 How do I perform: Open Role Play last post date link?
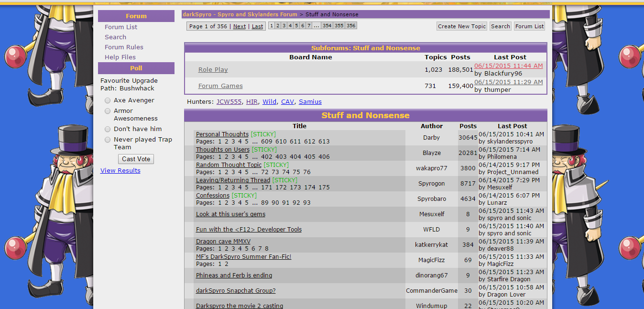[509, 66]
